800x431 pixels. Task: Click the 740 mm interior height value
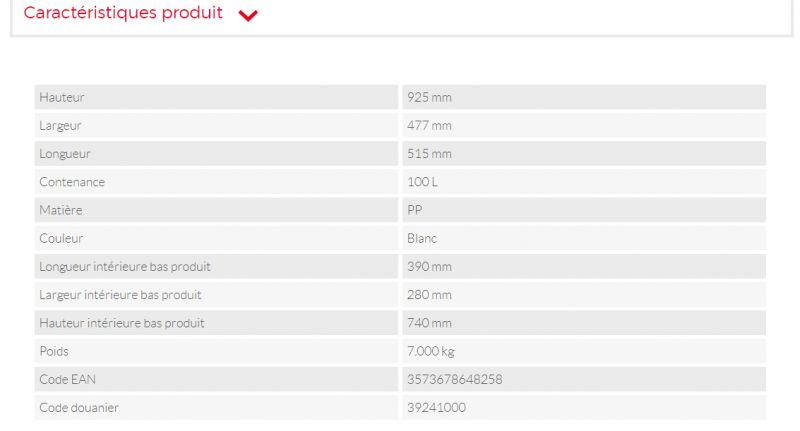[429, 323]
